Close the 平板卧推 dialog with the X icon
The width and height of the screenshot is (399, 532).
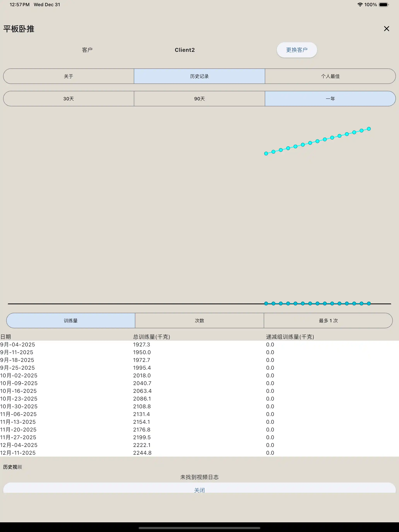click(386, 29)
